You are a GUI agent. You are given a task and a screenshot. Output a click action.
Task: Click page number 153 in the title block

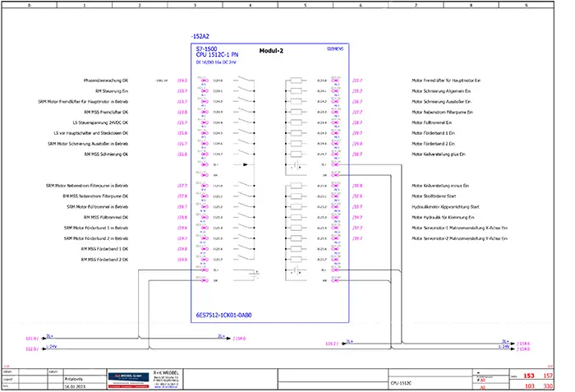tap(517, 376)
